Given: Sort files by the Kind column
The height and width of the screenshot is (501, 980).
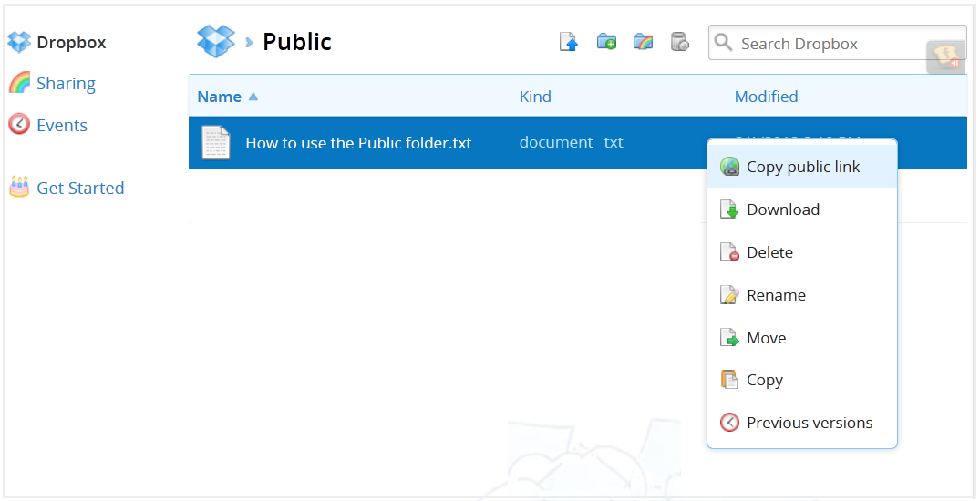Looking at the screenshot, I should click(x=535, y=97).
